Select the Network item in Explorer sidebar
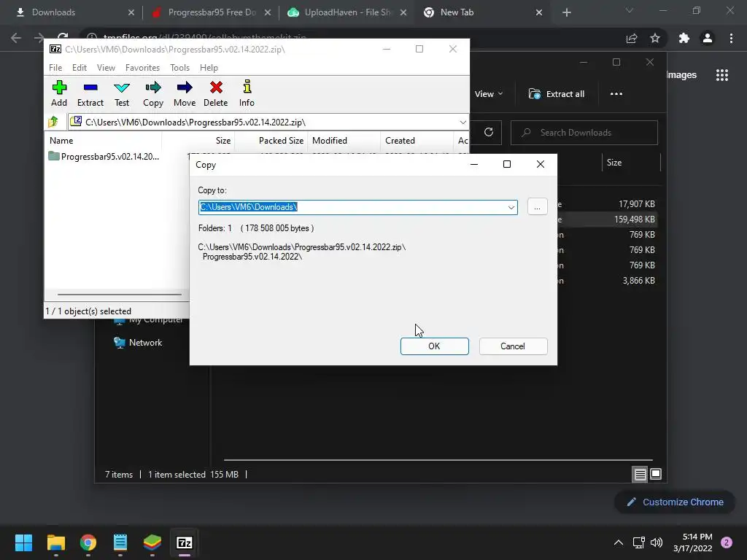747x560 pixels. point(138,343)
